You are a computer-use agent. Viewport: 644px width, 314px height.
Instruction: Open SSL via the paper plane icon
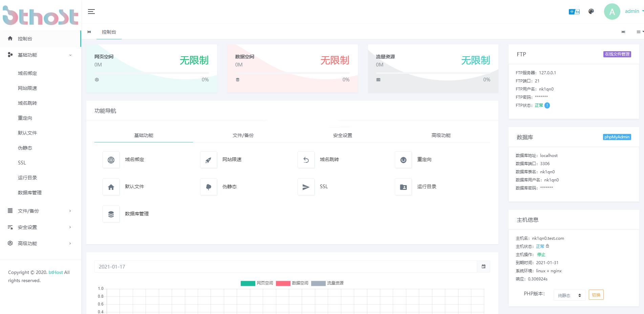pyautogui.click(x=306, y=187)
